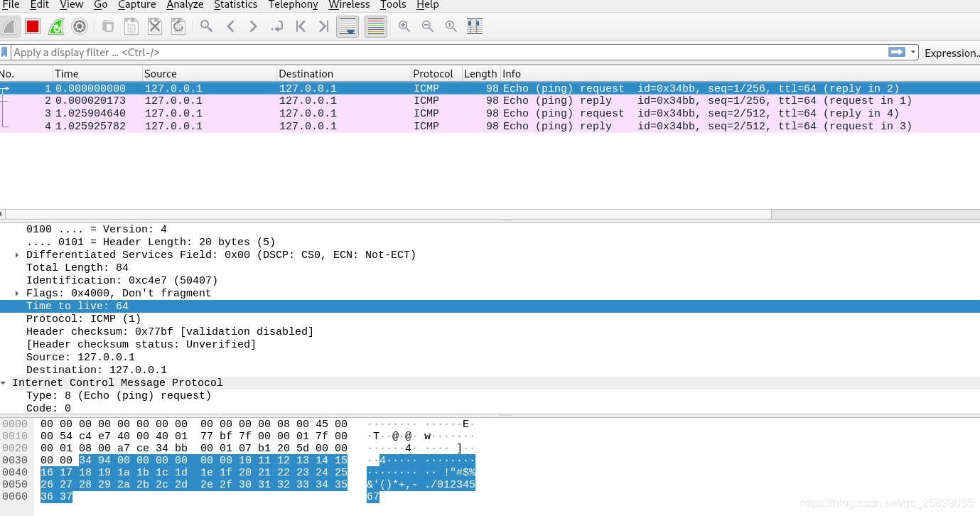Sort by the Time column header
The image size is (980, 516).
[x=97, y=74]
